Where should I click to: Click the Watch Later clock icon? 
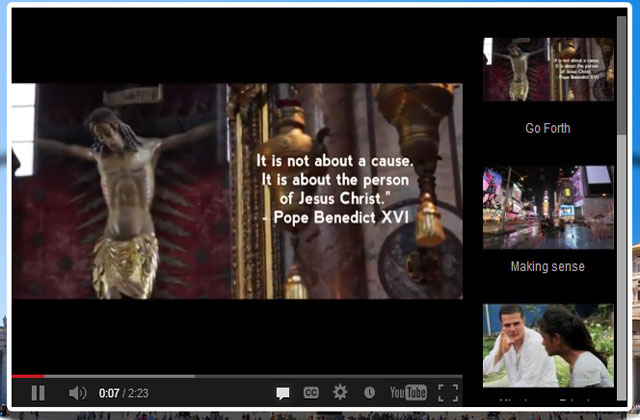coord(369,393)
